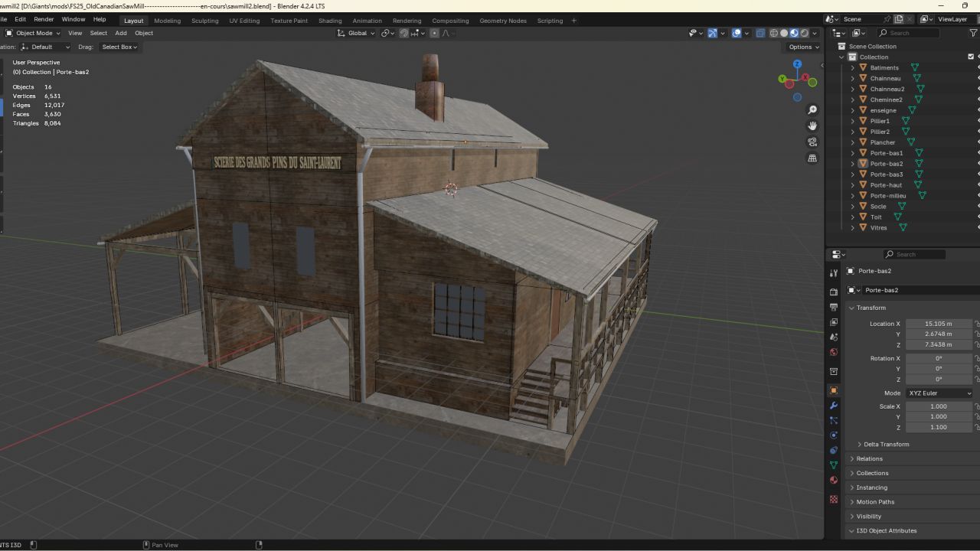Click the Scale Z value field
The image size is (980, 551).
click(x=939, y=427)
